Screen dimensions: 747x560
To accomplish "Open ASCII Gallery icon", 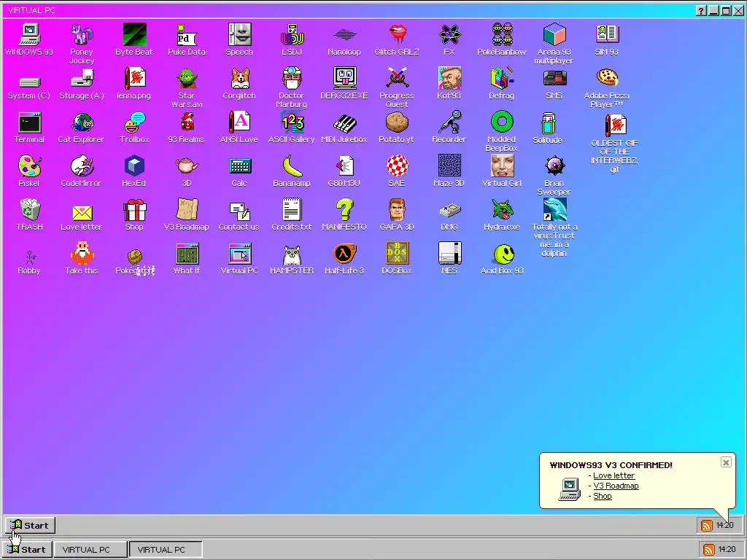I will [292, 122].
